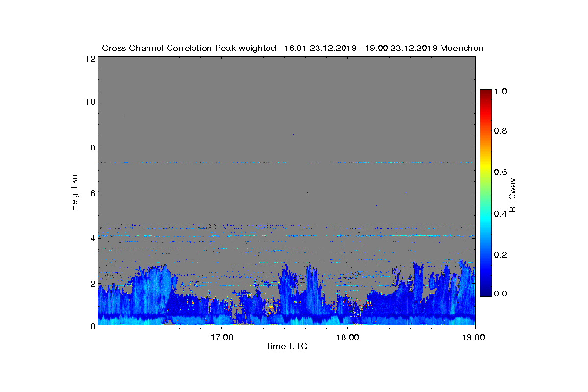Click the height tick label 6
The height and width of the screenshot is (392, 588).
pos(92,193)
